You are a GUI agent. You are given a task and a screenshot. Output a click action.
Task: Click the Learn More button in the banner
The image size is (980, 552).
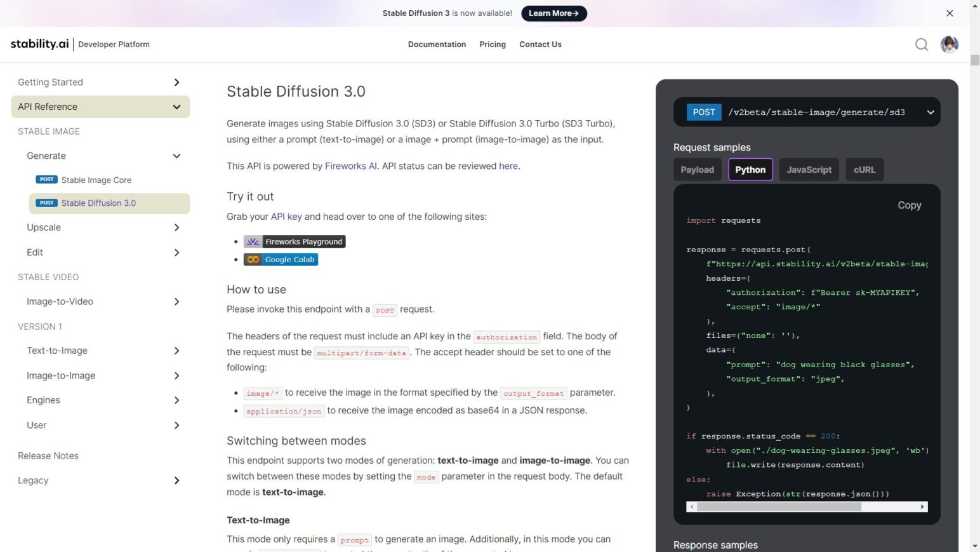pos(553,13)
